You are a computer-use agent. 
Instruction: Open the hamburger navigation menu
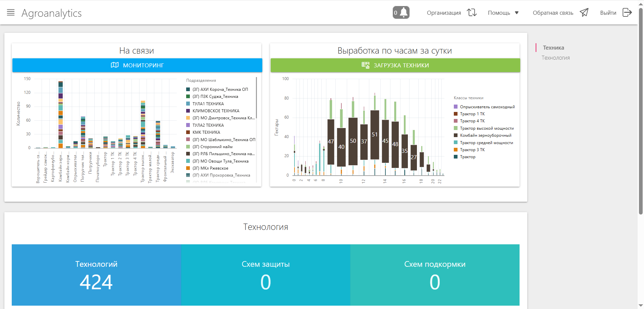point(11,13)
